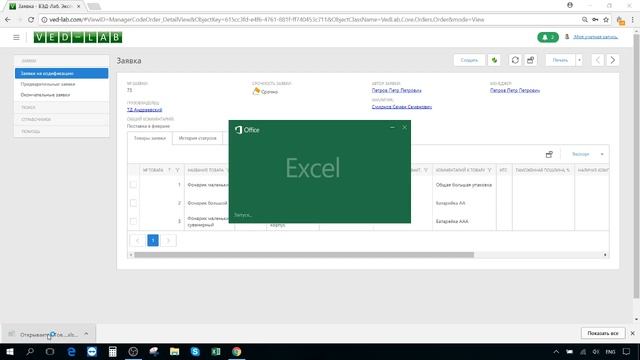Screen dimensions: 640x360
Task: Open the link under author name
Action: click(402, 107)
